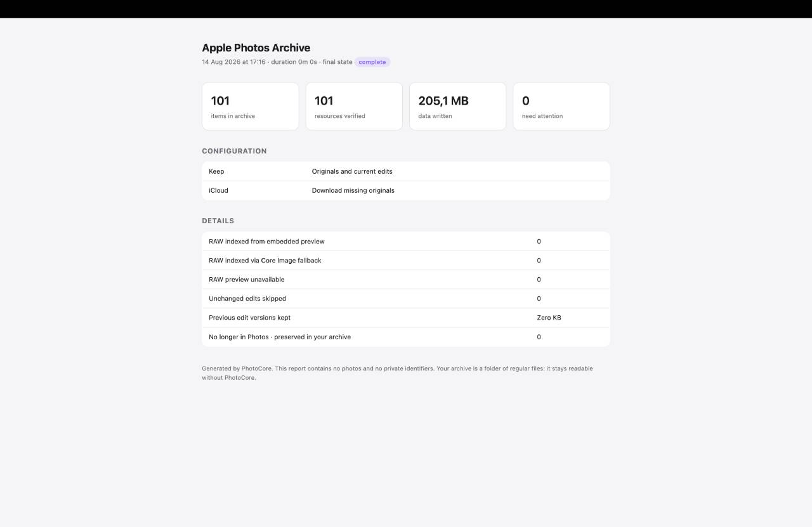The height and width of the screenshot is (527, 812).
Task: Click the "resources verified" label
Action: click(340, 116)
